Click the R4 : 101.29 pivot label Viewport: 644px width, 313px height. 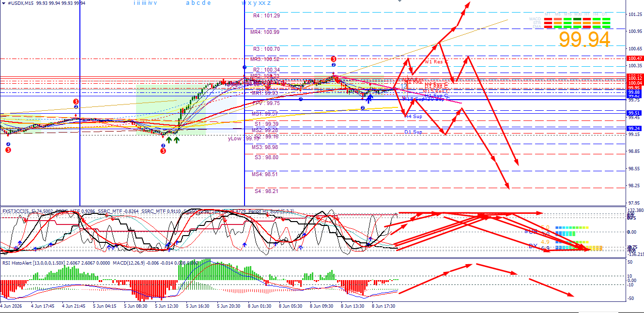pyautogui.click(x=266, y=15)
